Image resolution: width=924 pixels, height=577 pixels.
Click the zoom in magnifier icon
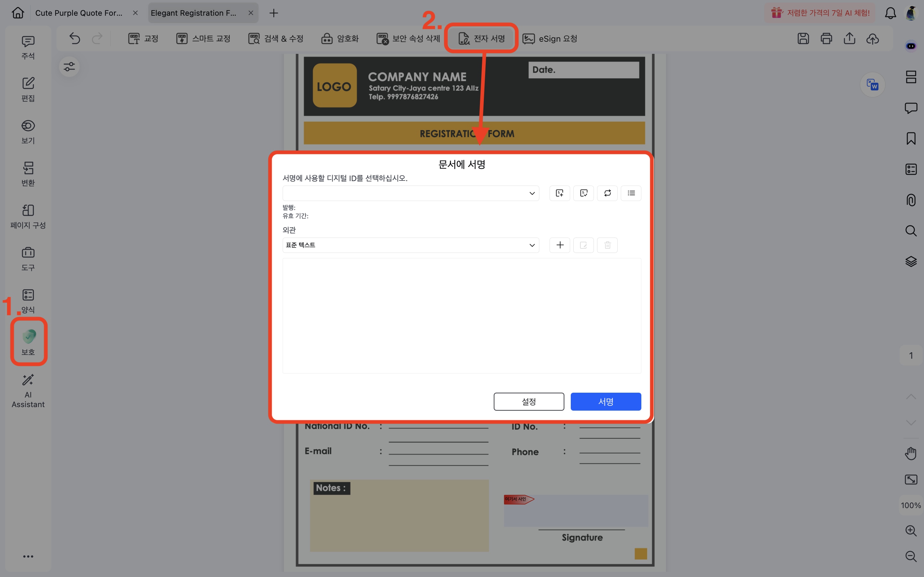(x=911, y=531)
